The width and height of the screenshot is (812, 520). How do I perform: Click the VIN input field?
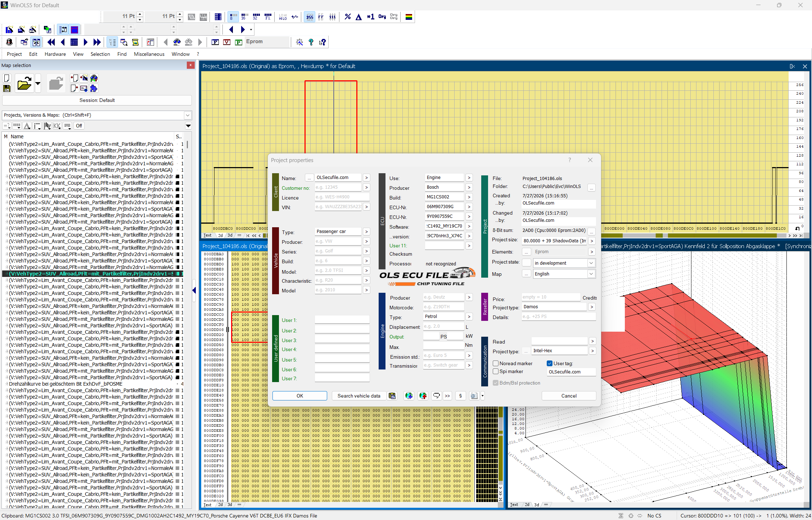click(338, 207)
